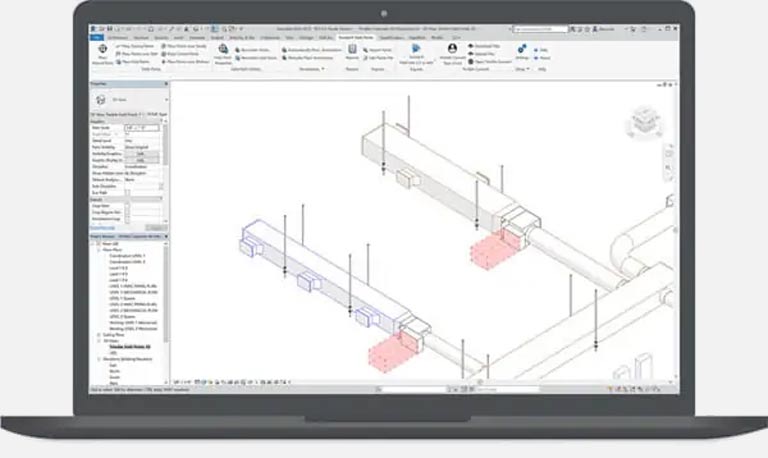Click the 3D View type icon in Properties
The height and width of the screenshot is (458, 768).
pos(103,100)
